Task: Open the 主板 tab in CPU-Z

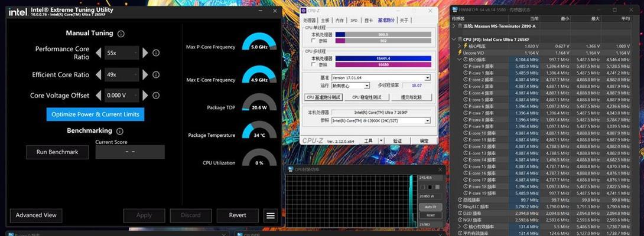Action: (x=325, y=20)
